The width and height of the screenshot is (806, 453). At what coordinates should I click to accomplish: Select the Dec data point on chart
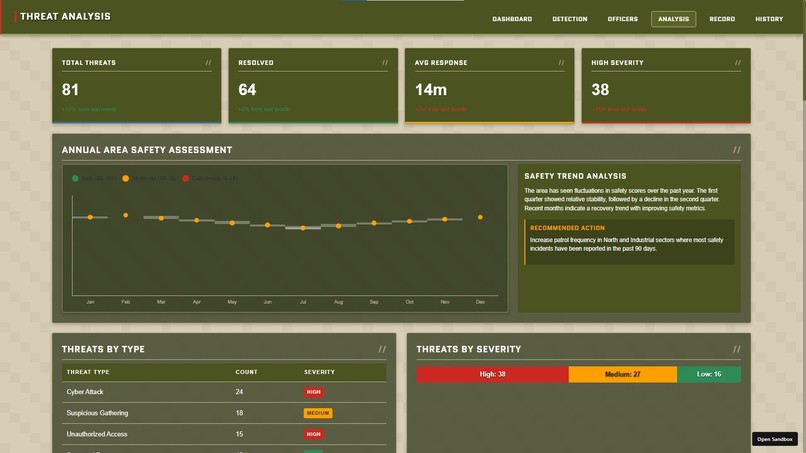pyautogui.click(x=480, y=218)
